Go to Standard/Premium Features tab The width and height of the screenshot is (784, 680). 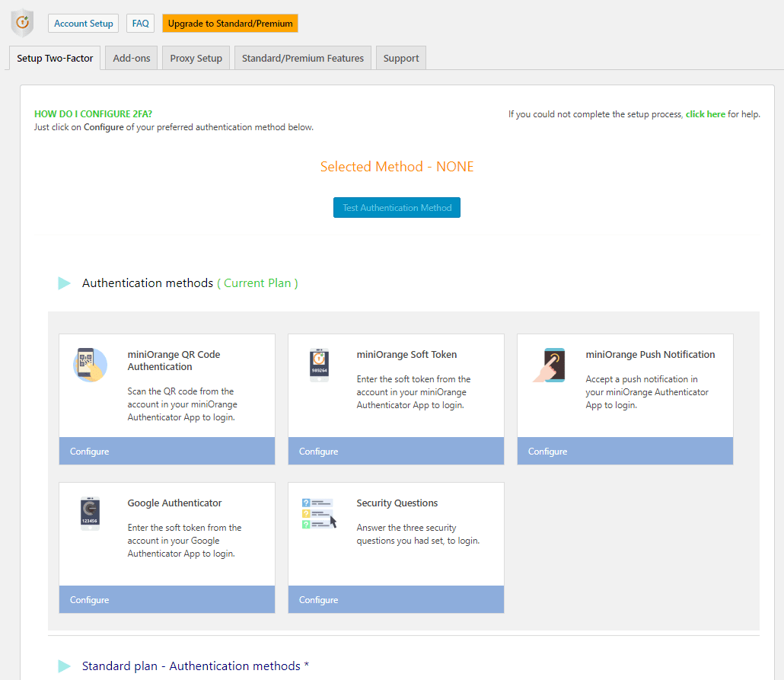pos(303,58)
